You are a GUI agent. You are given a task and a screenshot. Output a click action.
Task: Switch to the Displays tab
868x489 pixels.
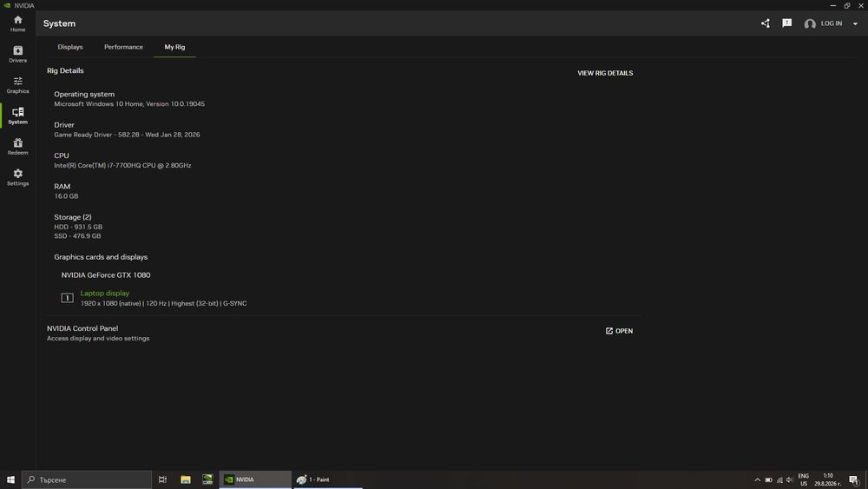click(70, 47)
